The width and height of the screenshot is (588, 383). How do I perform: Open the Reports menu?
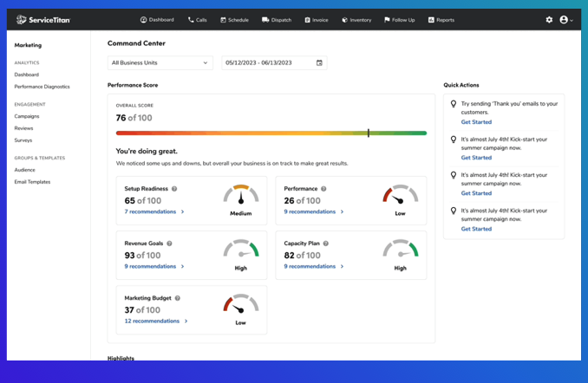tap(441, 19)
